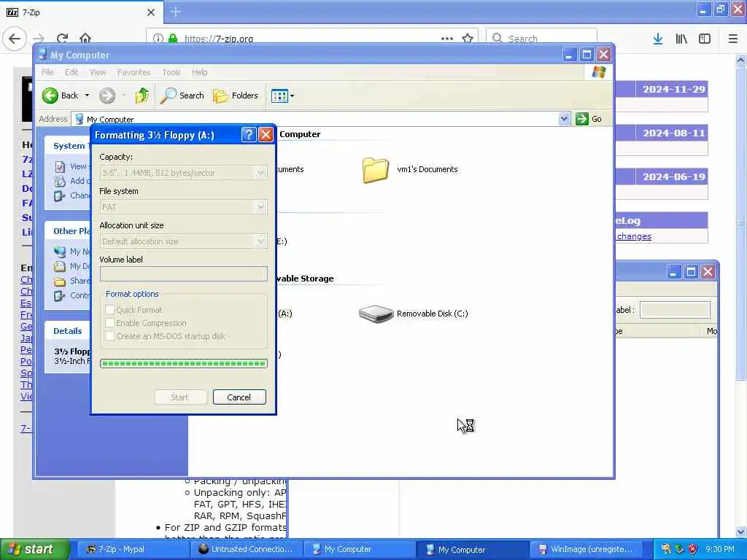The height and width of the screenshot is (560, 747).
Task: Open the Tools menu in My Computer
Action: (171, 72)
